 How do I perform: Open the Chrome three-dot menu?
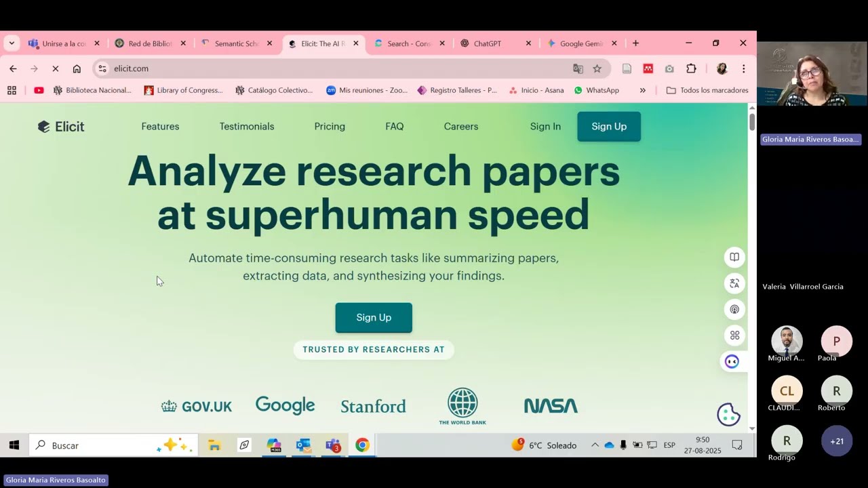(x=743, y=68)
